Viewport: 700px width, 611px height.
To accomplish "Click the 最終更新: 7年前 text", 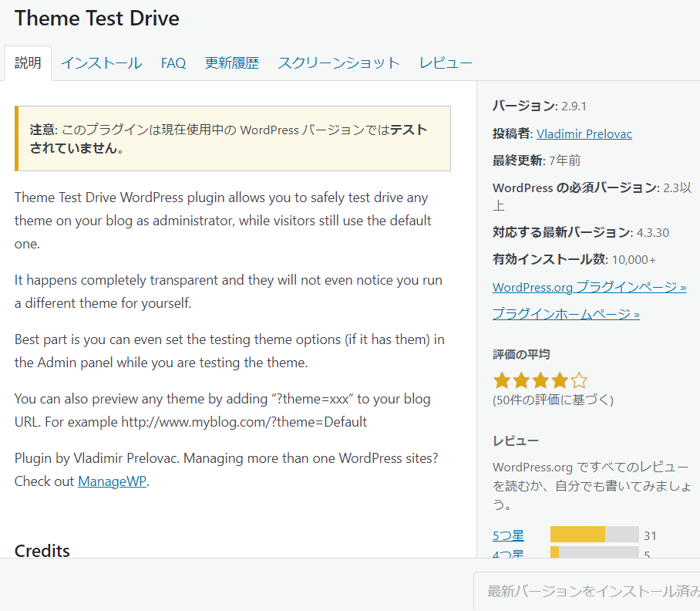I will coord(536,160).
